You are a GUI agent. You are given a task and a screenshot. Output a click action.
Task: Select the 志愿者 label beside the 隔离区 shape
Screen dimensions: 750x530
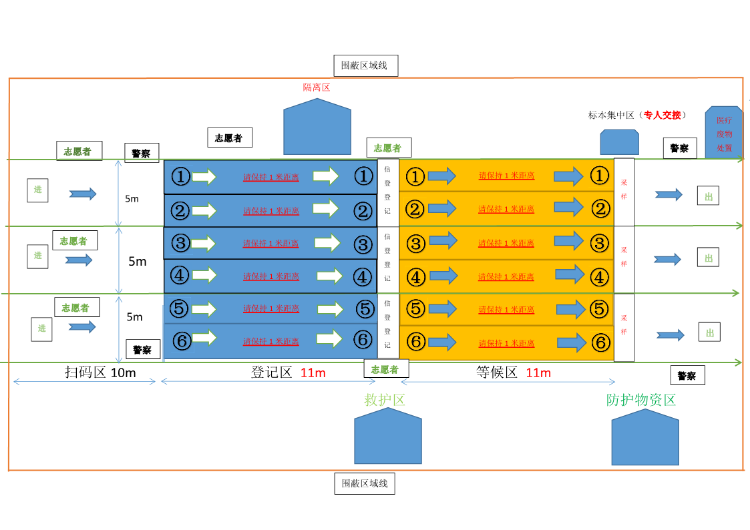coord(230,137)
